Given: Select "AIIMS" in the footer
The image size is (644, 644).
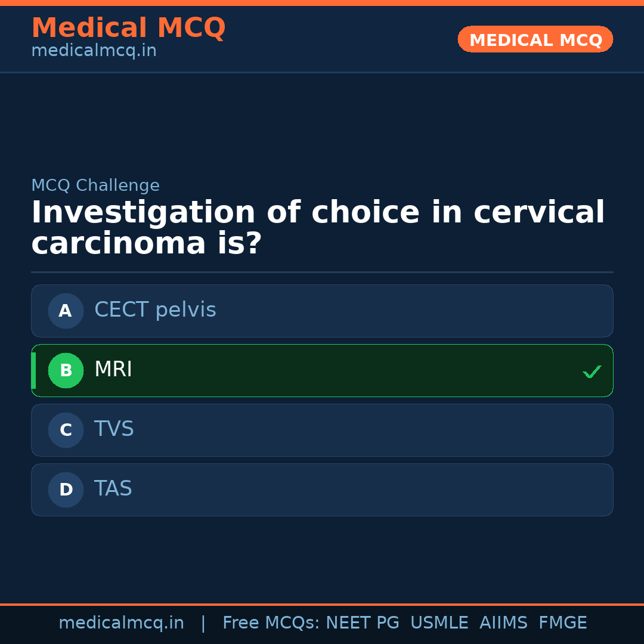Looking at the screenshot, I should coord(503,623).
